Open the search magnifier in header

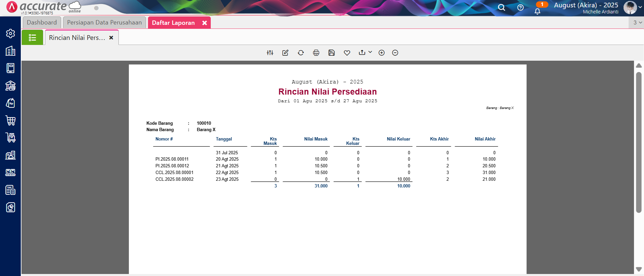pyautogui.click(x=501, y=7)
